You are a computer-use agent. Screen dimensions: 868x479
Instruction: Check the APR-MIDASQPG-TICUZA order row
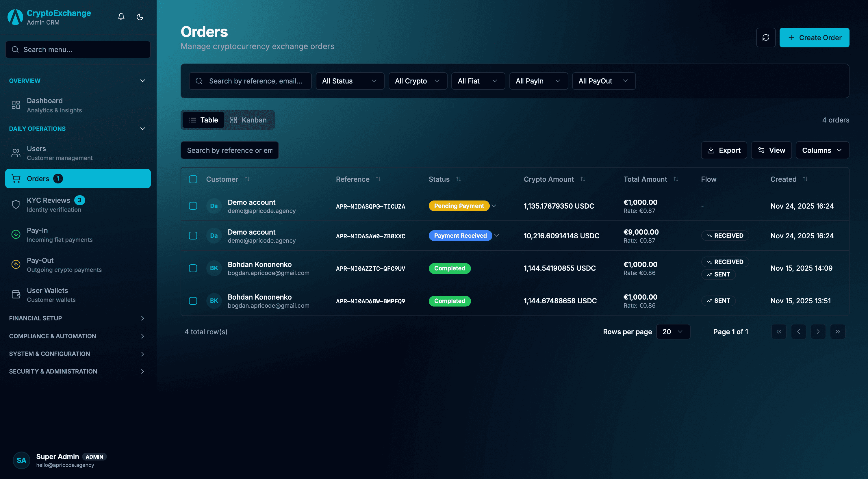[x=193, y=206]
